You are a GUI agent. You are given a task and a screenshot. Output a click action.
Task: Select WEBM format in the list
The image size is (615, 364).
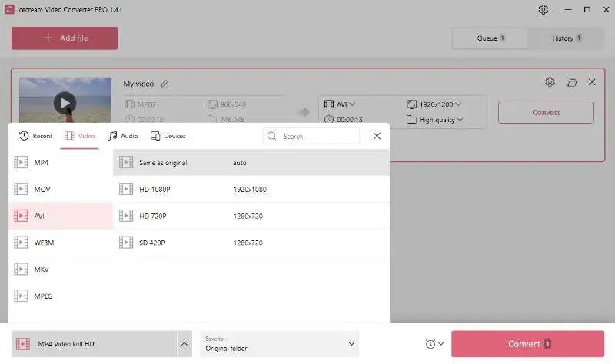click(61, 243)
